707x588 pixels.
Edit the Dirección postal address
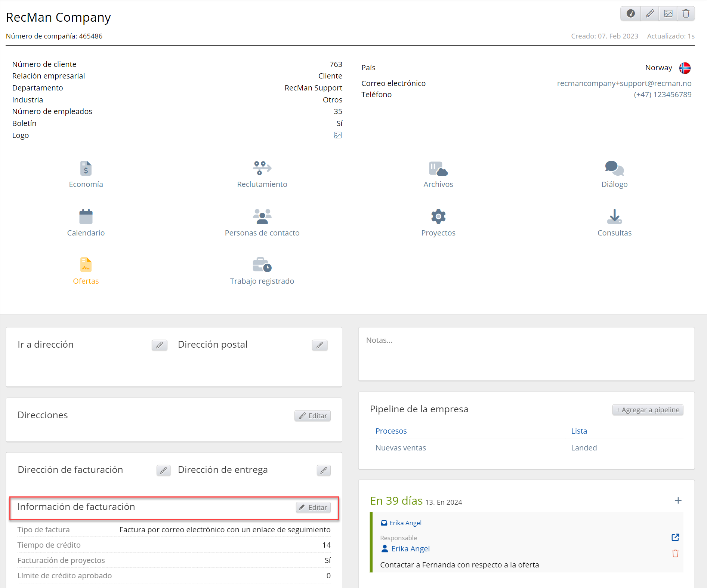[319, 345]
